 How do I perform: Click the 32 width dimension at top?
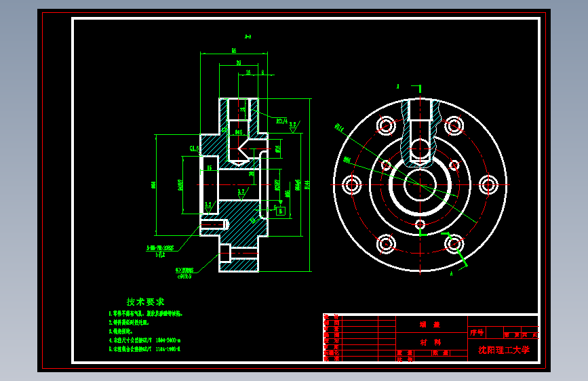pos(239,62)
